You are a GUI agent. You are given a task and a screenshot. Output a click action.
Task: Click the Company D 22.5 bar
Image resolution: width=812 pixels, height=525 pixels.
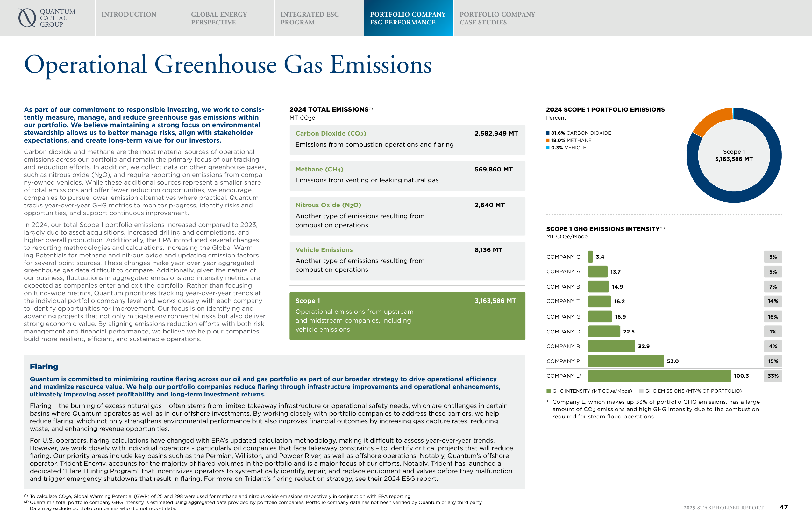point(604,331)
